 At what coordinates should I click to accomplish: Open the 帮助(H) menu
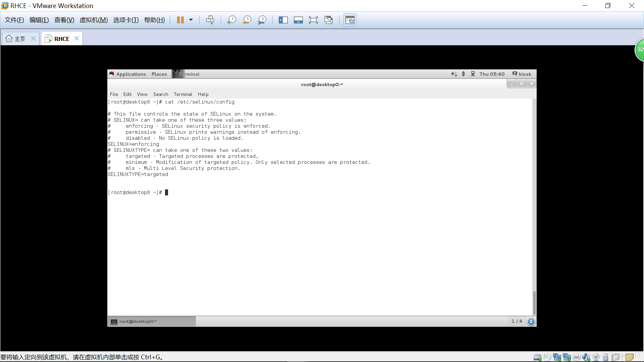pos(155,20)
